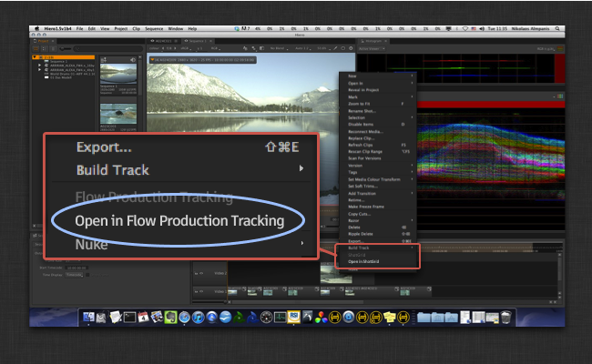The height and width of the screenshot is (364, 592).
Task: Close the Sequence 1 viewer tab
Action: [210, 41]
